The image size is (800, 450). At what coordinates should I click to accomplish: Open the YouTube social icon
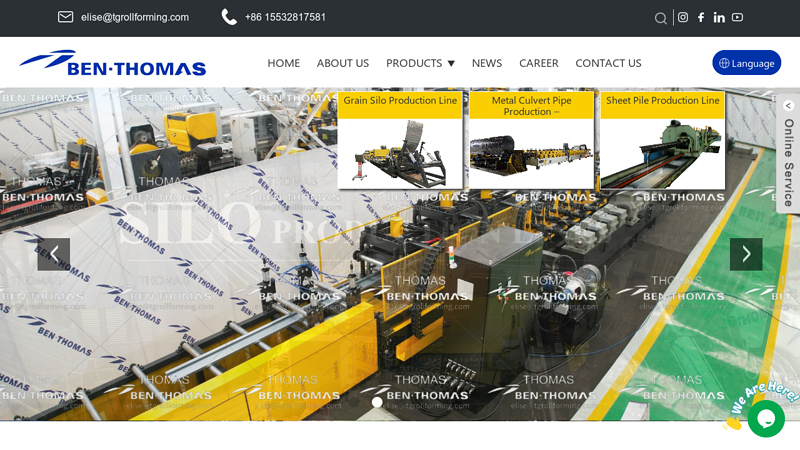737,17
